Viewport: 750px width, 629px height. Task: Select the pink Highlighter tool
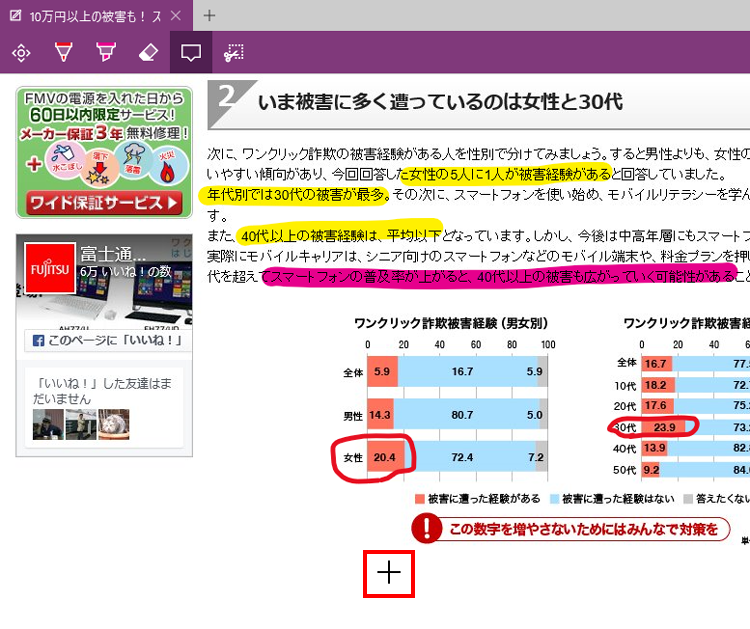(x=105, y=52)
